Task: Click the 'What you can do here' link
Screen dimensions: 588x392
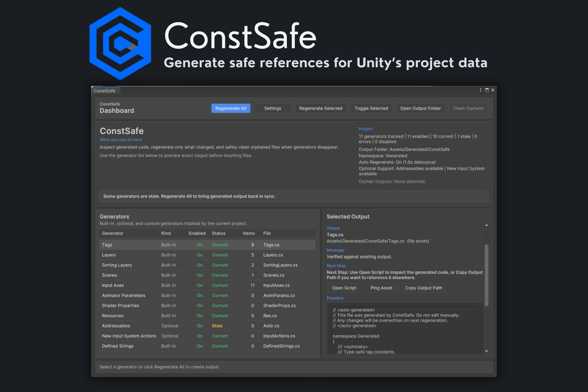Action: tap(121, 140)
